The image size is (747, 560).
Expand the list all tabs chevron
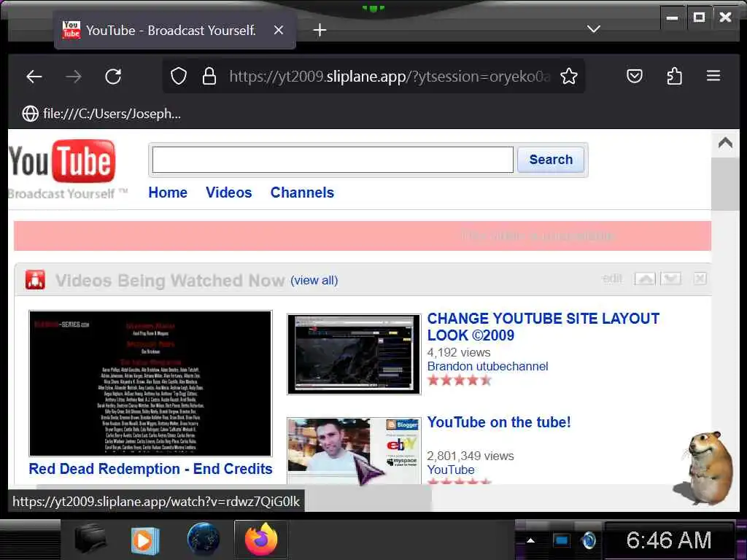pyautogui.click(x=594, y=29)
